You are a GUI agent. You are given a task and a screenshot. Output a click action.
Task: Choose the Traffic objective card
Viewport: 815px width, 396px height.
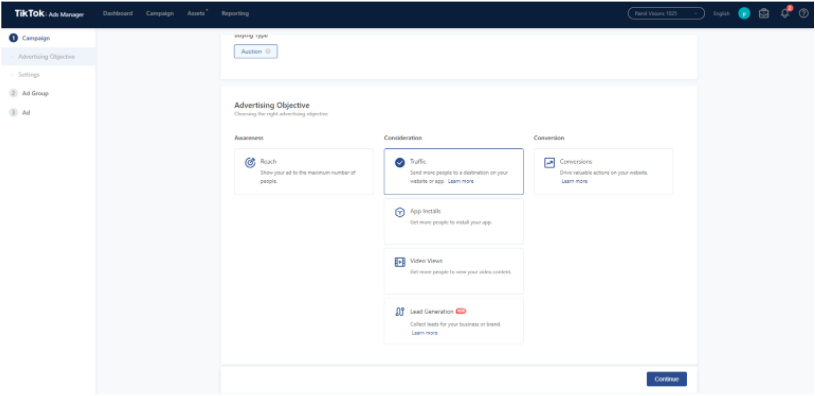[x=453, y=171]
